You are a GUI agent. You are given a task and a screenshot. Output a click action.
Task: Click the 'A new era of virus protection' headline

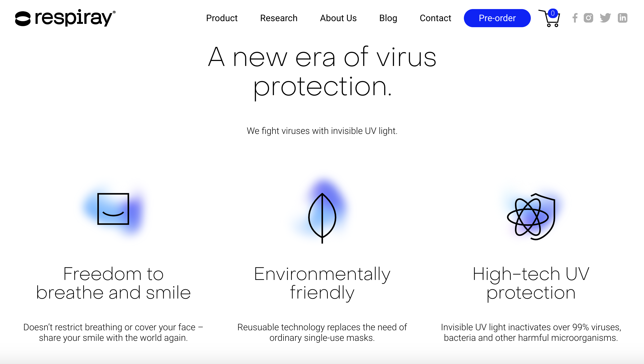coord(322,72)
